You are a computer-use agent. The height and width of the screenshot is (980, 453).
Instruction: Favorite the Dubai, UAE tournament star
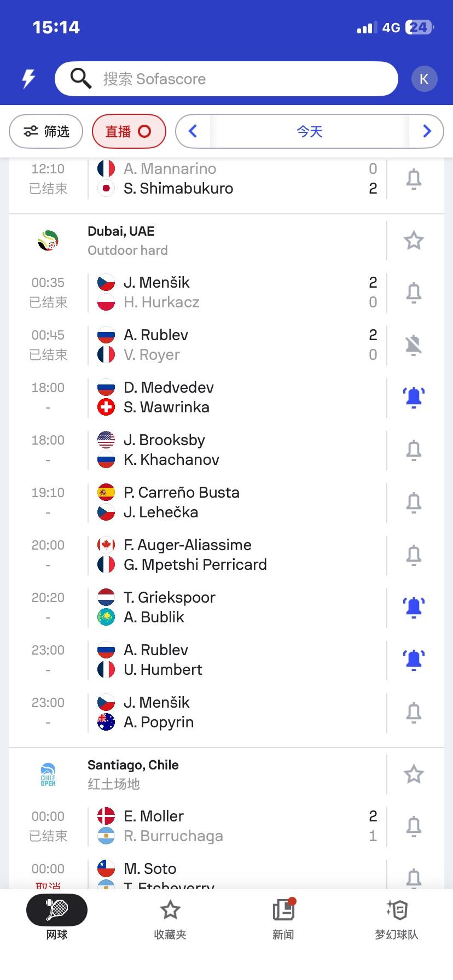[414, 241]
